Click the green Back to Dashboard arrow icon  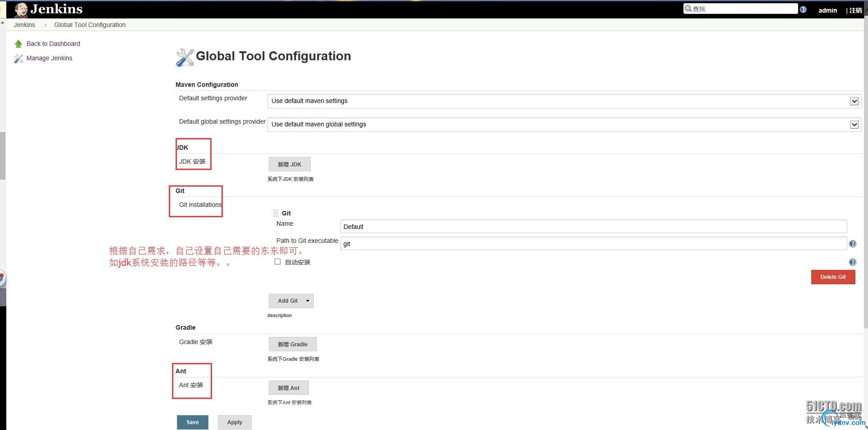click(18, 44)
